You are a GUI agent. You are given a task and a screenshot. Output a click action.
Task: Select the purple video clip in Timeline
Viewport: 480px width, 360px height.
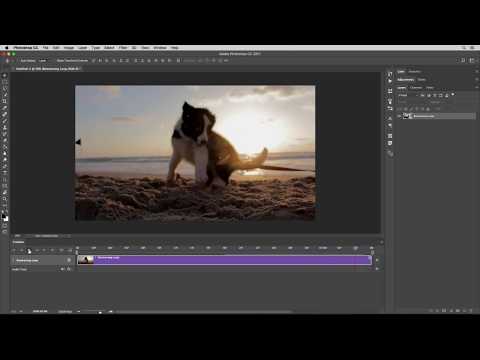coord(224,260)
